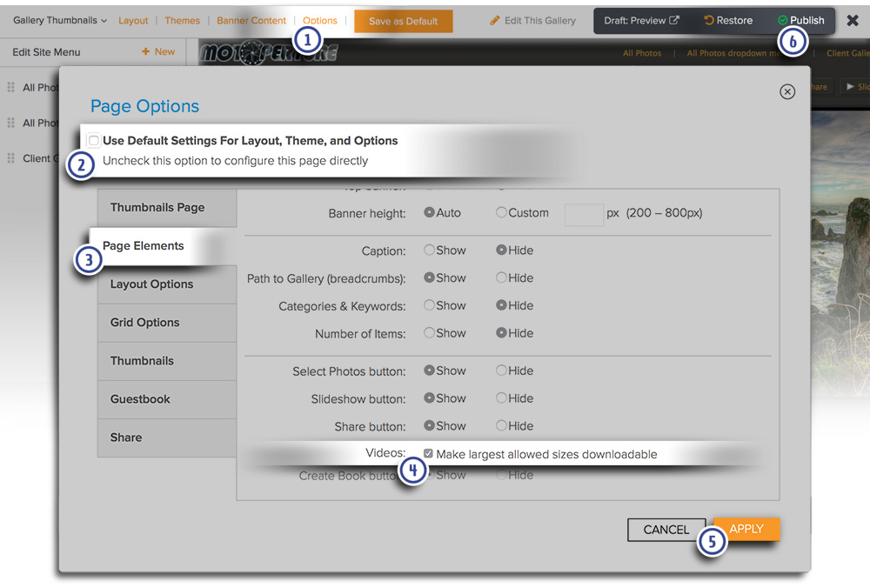This screenshot has width=870, height=588.
Task: Click the banner height px input field
Action: coord(583,213)
